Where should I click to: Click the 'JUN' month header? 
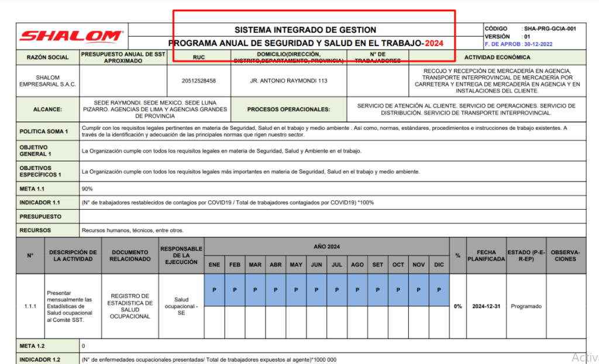point(316,265)
